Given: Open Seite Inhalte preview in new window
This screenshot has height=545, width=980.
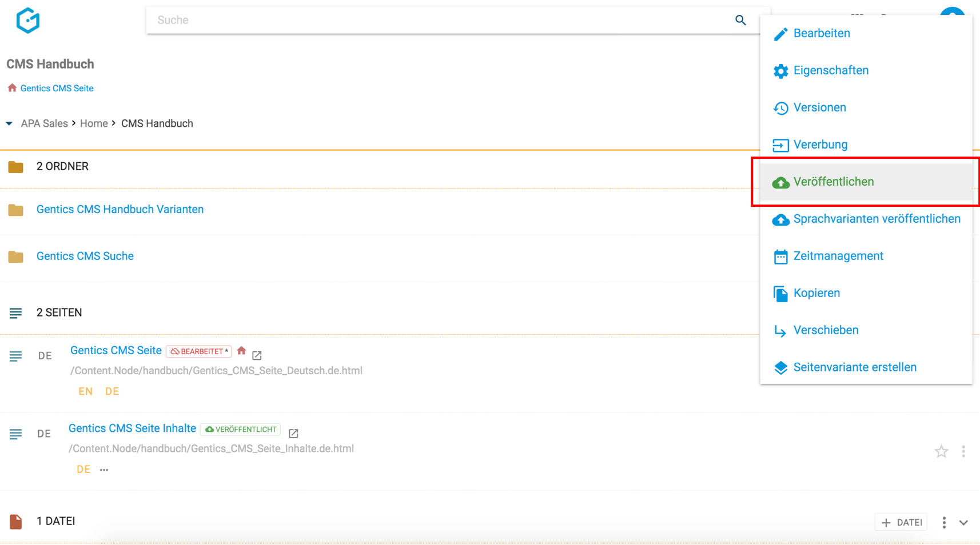Looking at the screenshot, I should coord(293,433).
